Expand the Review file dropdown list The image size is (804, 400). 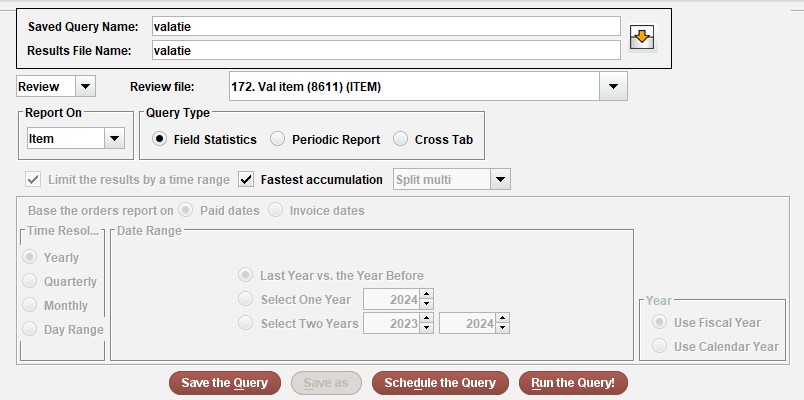coord(613,86)
